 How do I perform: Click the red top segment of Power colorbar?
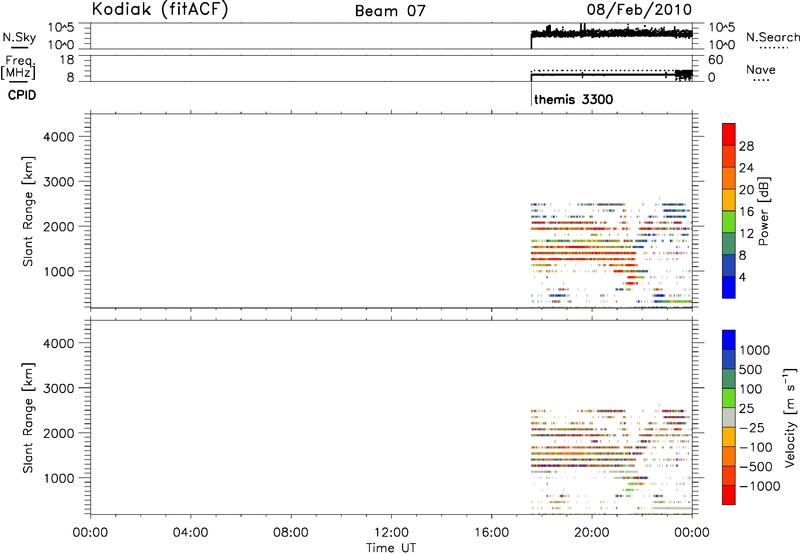click(x=729, y=134)
